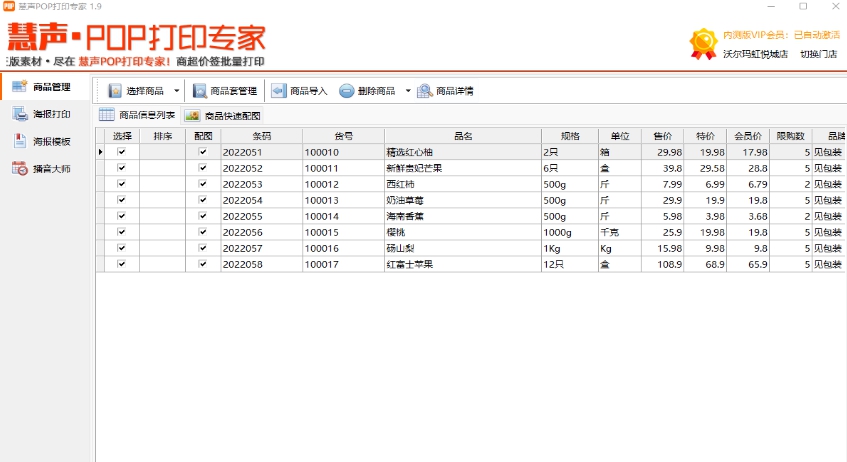
Task: Click the row selector arrow of first row
Action: coord(100,152)
